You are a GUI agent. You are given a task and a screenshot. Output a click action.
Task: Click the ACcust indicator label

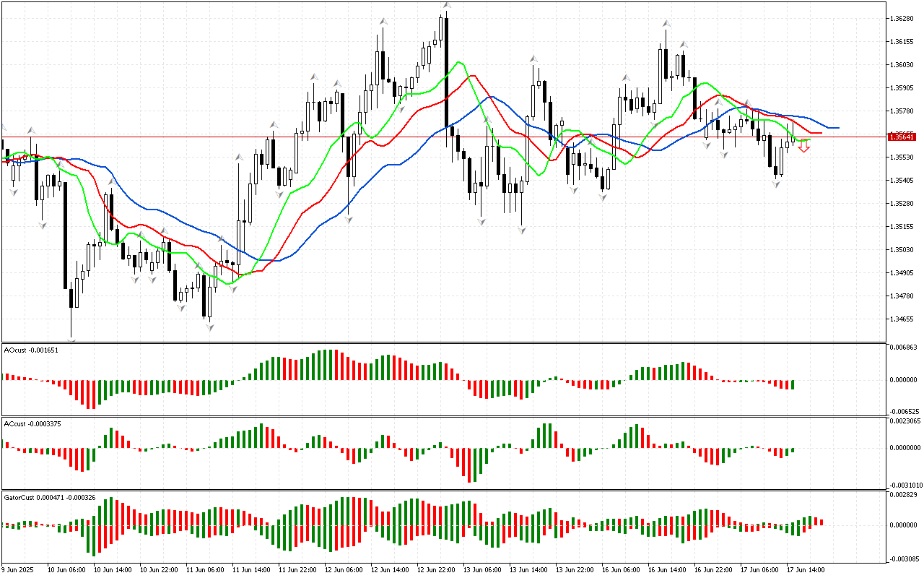click(x=32, y=423)
